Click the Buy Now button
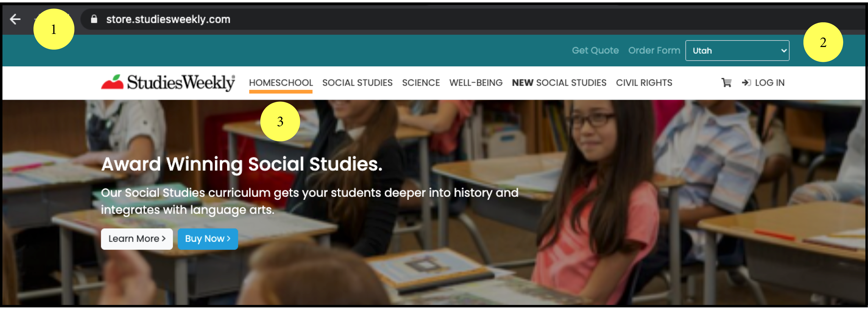This screenshot has height=310, width=868. click(x=208, y=239)
